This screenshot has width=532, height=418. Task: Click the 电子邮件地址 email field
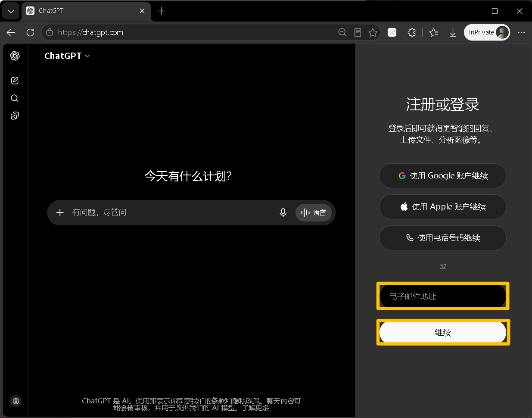pyautogui.click(x=443, y=296)
